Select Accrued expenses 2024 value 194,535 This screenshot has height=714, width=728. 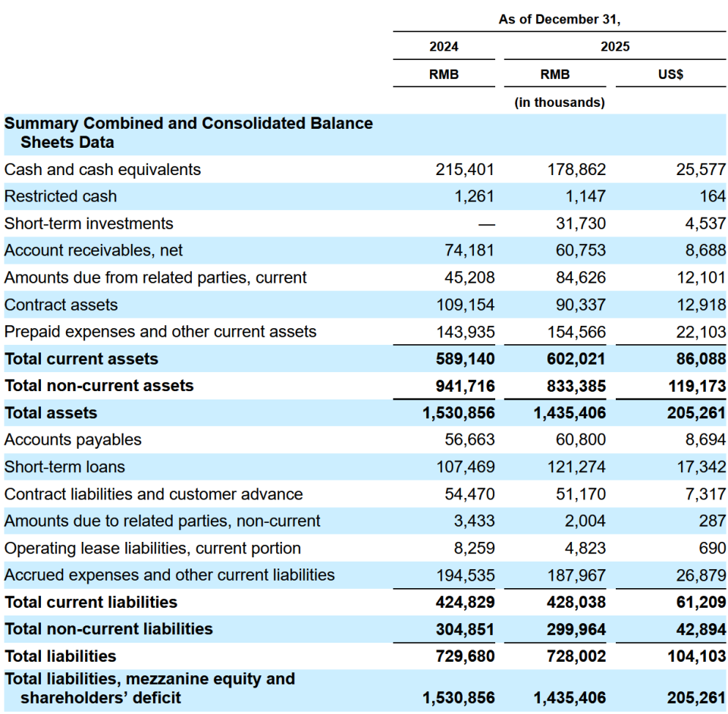click(x=465, y=576)
